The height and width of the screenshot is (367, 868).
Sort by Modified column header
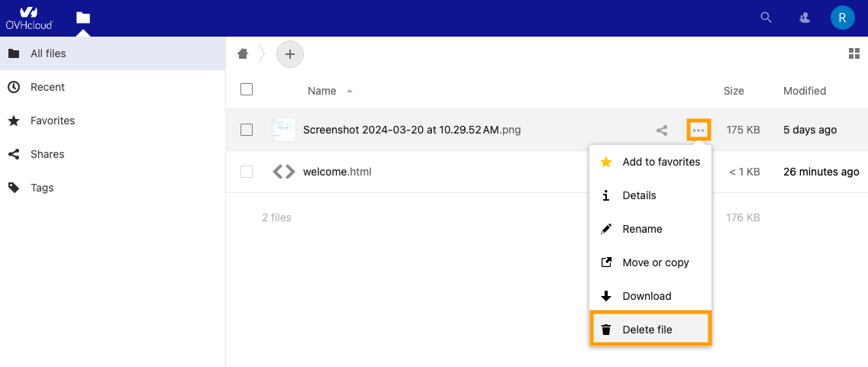(805, 91)
